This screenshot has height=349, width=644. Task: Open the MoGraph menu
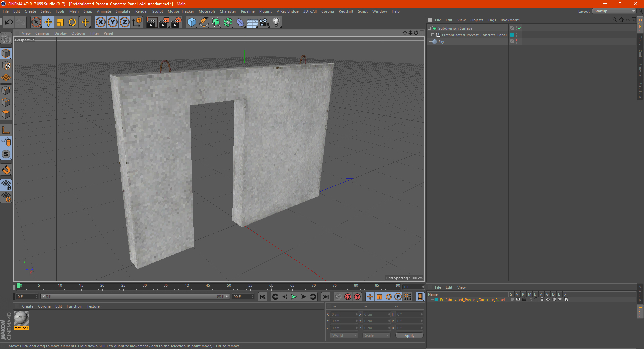coord(207,11)
